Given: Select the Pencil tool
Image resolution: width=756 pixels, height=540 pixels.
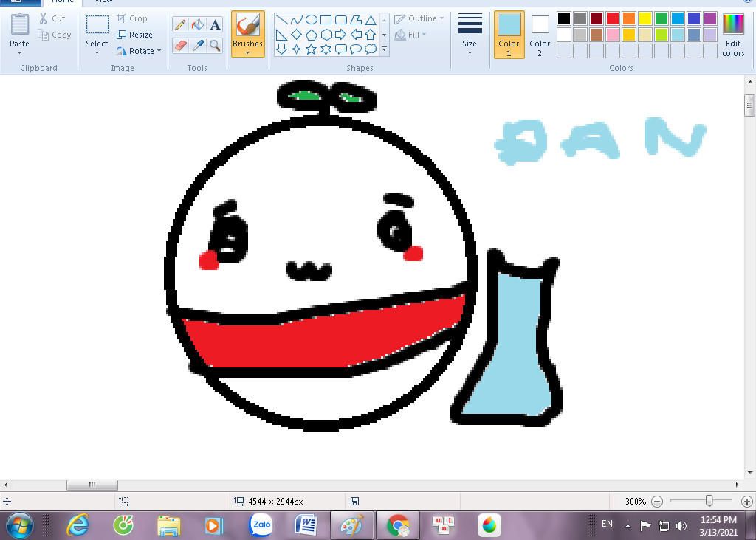Looking at the screenshot, I should click(x=180, y=24).
